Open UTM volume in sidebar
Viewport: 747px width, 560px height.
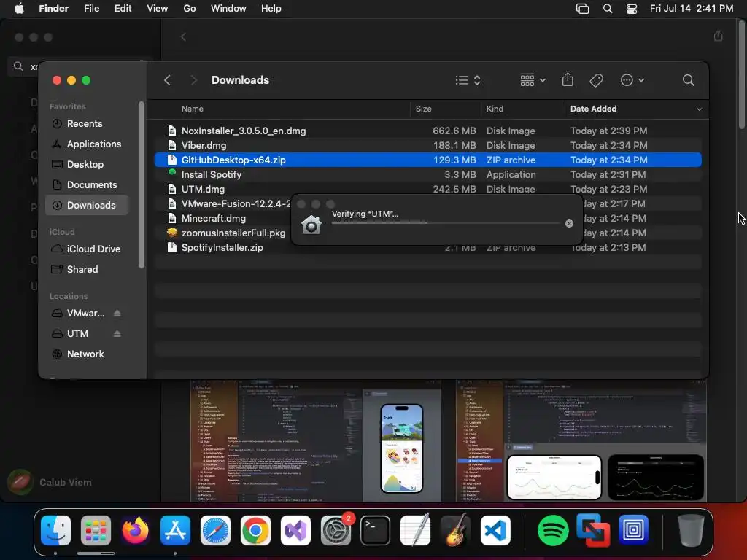click(x=79, y=333)
